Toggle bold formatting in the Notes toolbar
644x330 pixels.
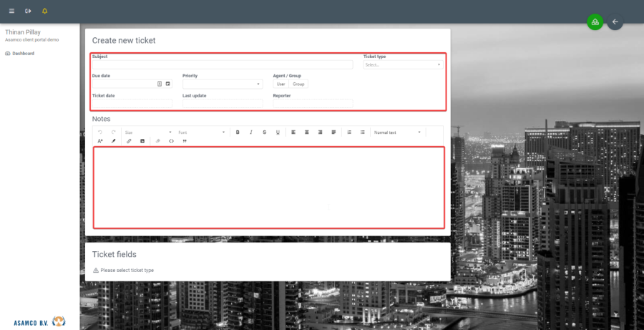click(x=238, y=132)
